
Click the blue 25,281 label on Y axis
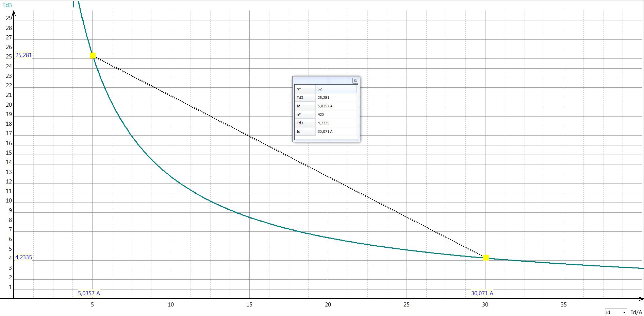tap(23, 55)
